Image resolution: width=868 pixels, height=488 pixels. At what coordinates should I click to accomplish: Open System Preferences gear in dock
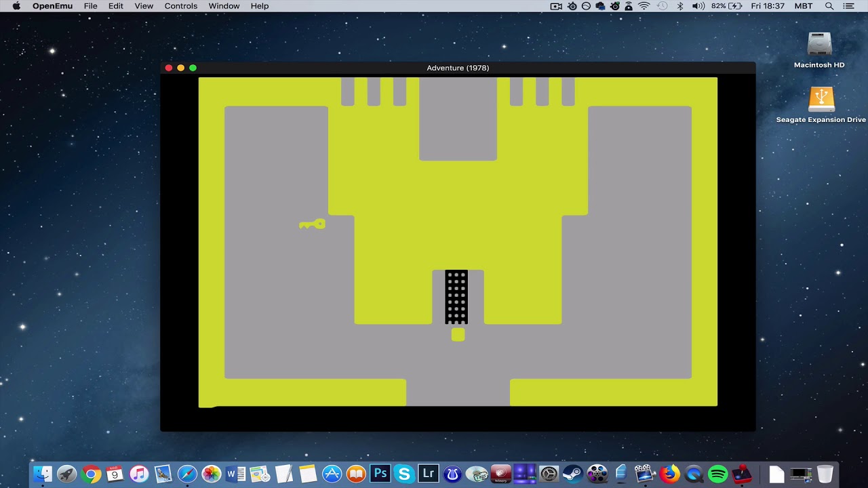(549, 473)
